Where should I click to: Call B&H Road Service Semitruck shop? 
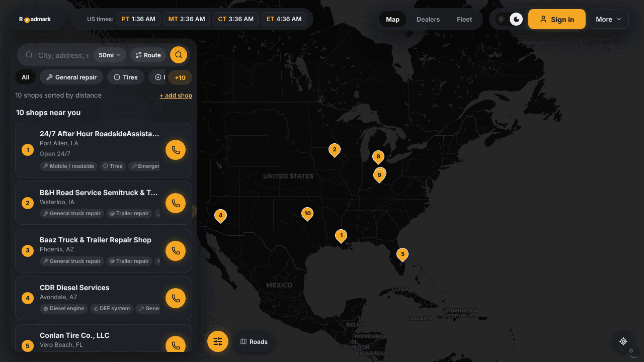(x=176, y=203)
